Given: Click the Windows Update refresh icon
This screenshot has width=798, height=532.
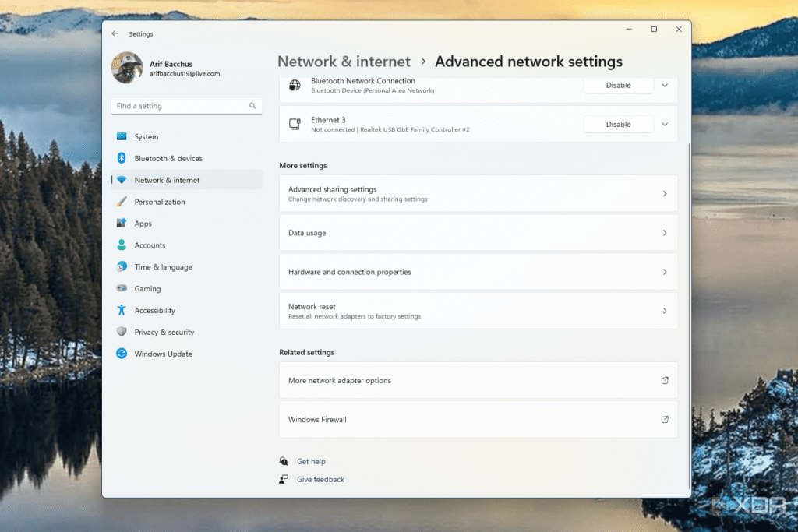Looking at the screenshot, I should point(122,354).
